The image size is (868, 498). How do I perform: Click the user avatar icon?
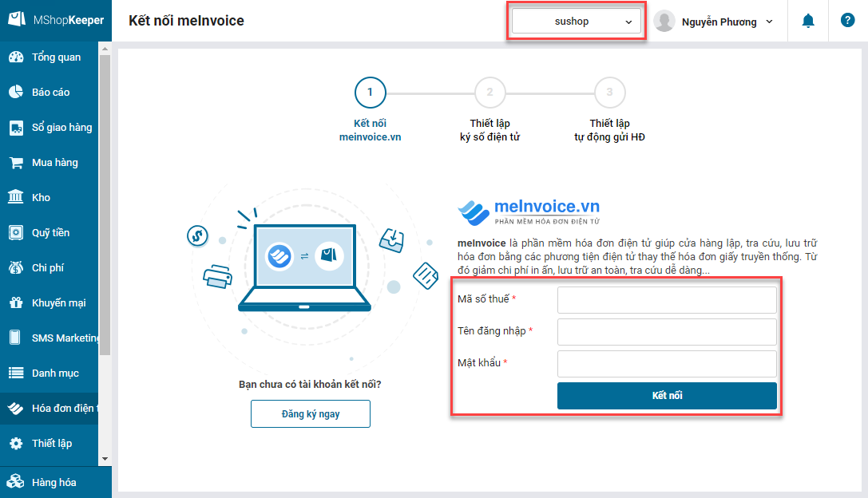(x=664, y=21)
